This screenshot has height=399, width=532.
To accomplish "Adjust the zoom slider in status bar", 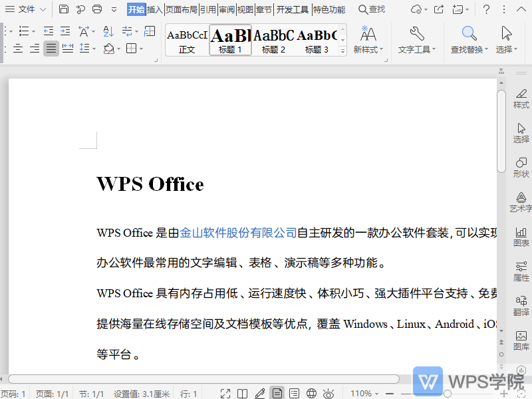I will pyautogui.click(x=447, y=392).
